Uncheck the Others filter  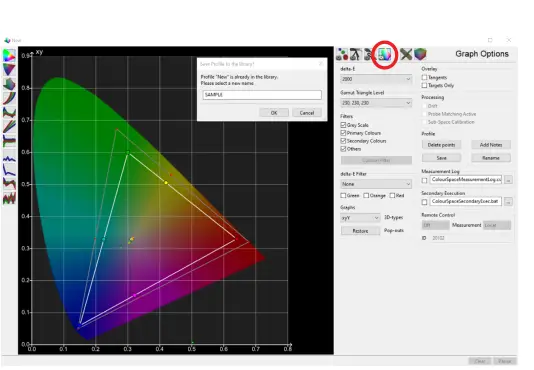pyautogui.click(x=343, y=149)
